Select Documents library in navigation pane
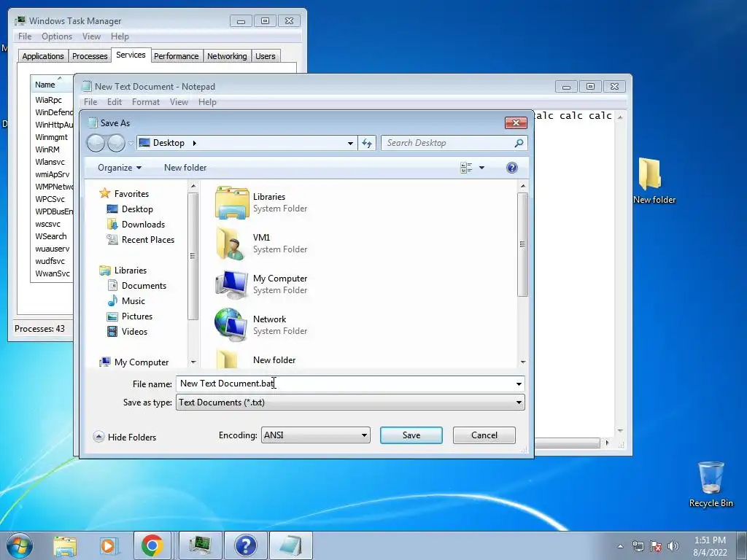Viewport: 747px width, 560px height. 144,286
